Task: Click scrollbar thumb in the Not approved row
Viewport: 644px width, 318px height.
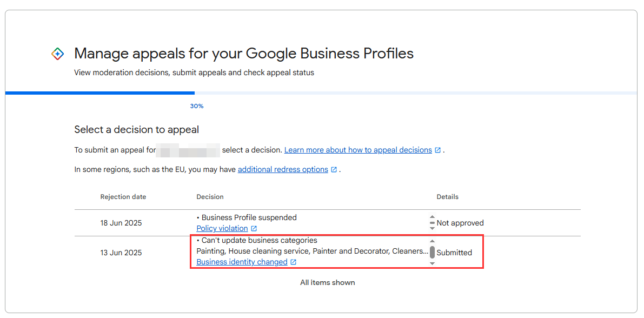Action: click(432, 223)
